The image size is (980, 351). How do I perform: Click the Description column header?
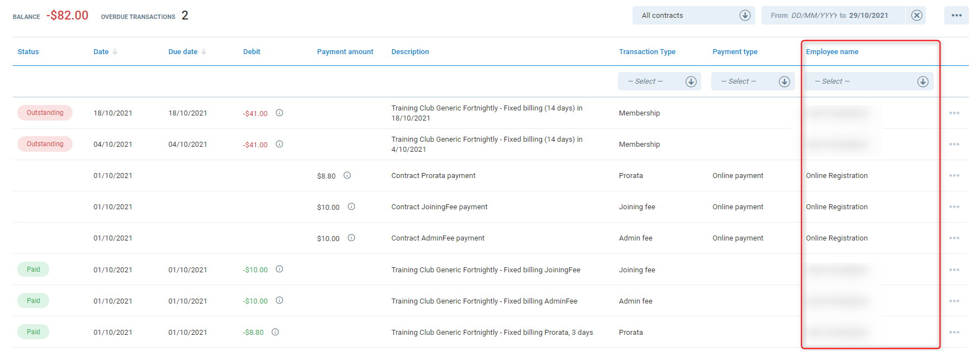coord(410,52)
